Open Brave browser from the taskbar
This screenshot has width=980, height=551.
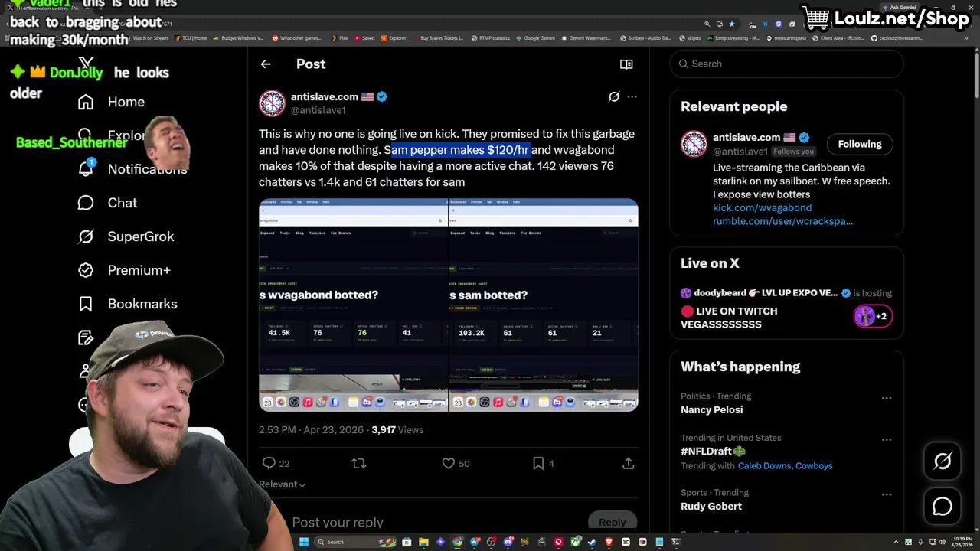(609, 542)
